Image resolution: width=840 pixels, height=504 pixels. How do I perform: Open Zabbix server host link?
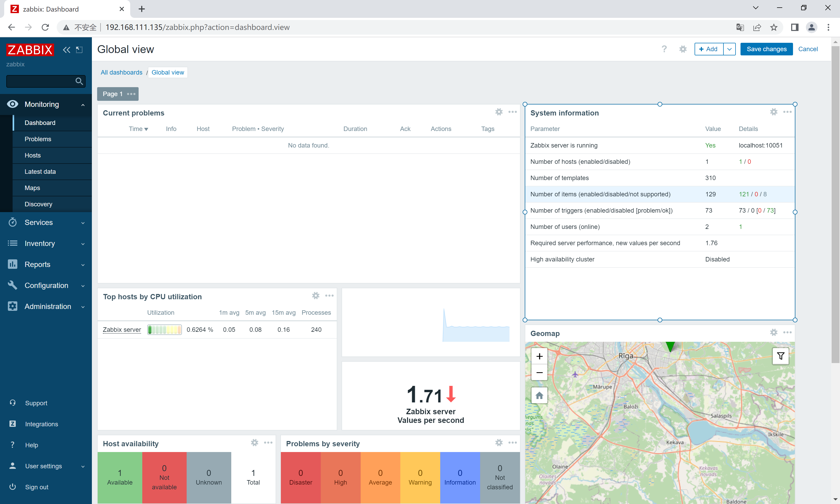(x=122, y=329)
